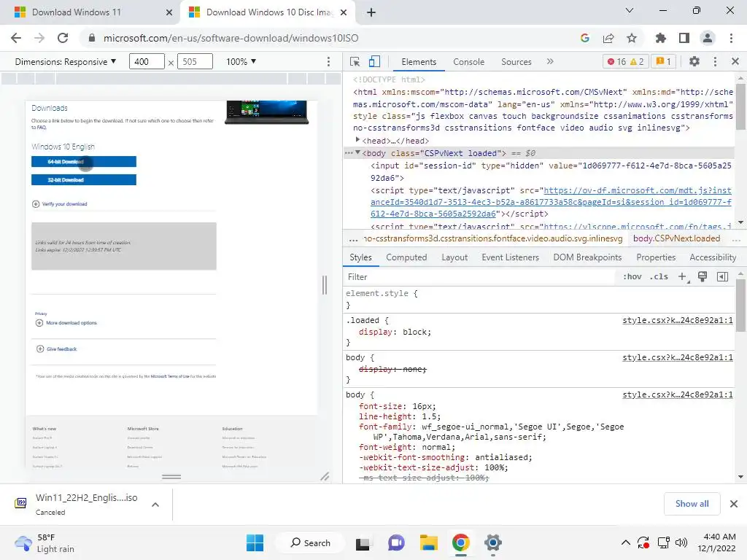Switch to Console tab

469,62
